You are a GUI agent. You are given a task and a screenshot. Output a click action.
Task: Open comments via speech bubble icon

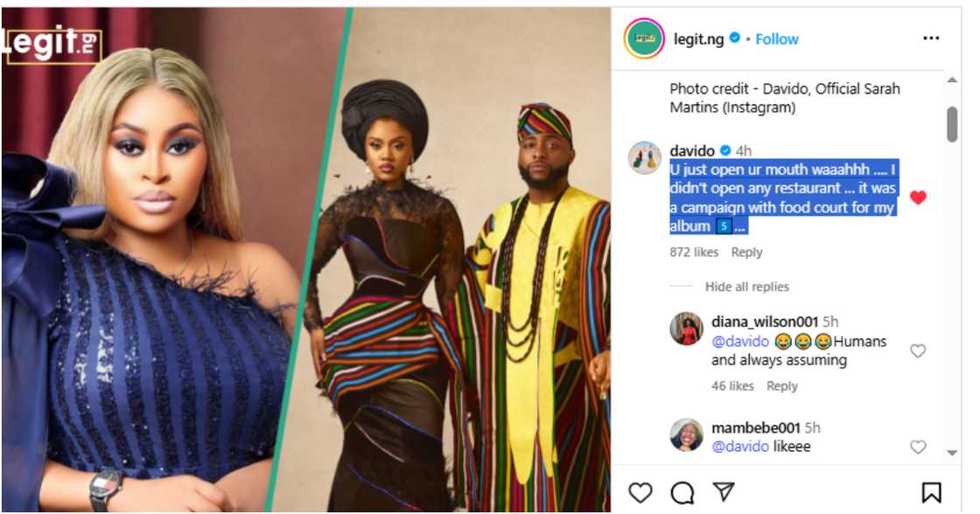pyautogui.click(x=682, y=492)
